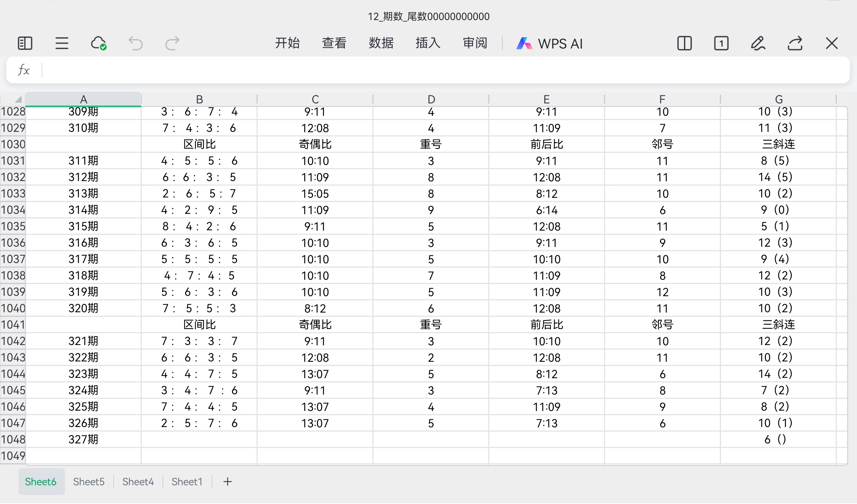Screen dimensions: 857x504
Task: Open the 插入 menu tab
Action: [x=428, y=43]
